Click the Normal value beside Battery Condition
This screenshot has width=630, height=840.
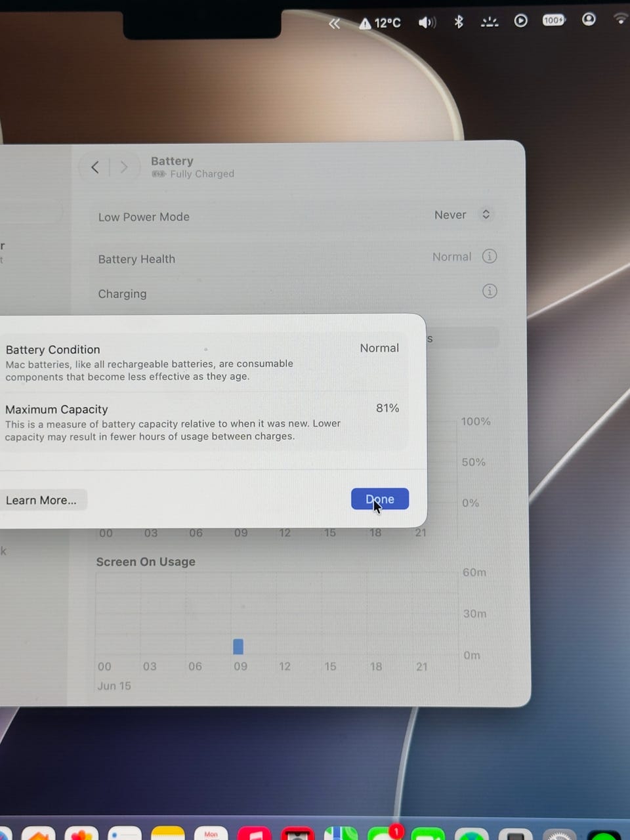click(379, 348)
